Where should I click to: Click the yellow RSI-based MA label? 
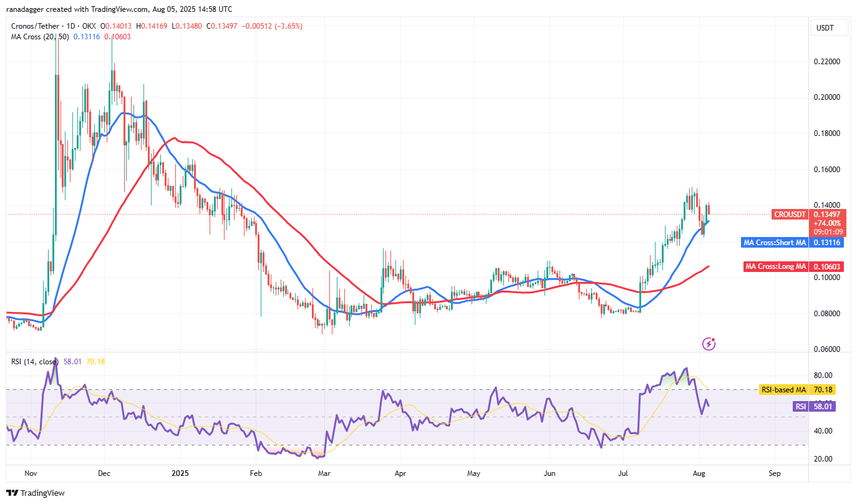[x=783, y=390]
